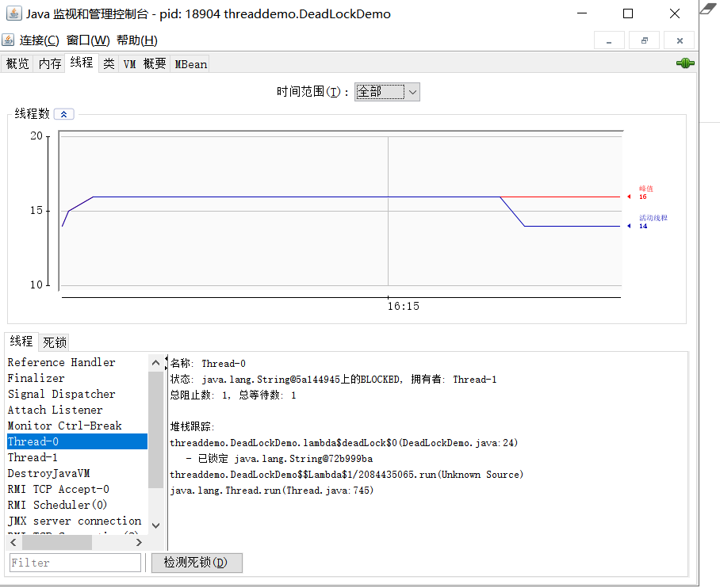Select the 线程 top tab

click(x=82, y=63)
